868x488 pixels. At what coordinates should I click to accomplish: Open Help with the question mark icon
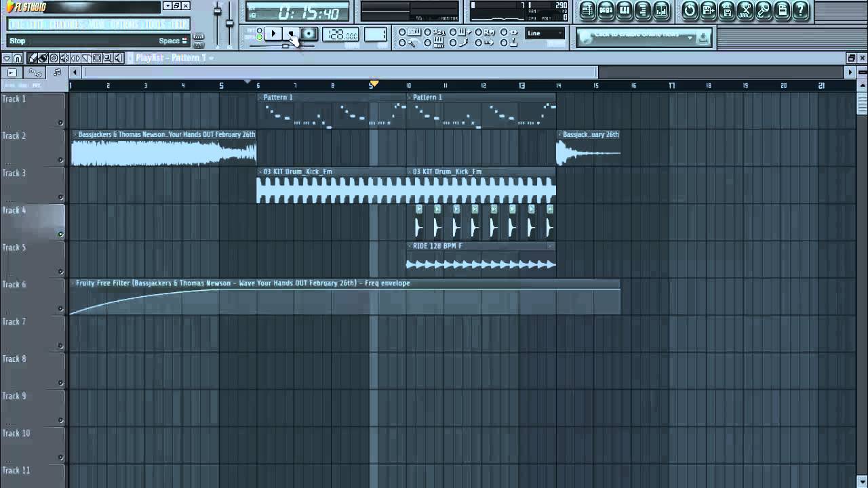point(801,10)
